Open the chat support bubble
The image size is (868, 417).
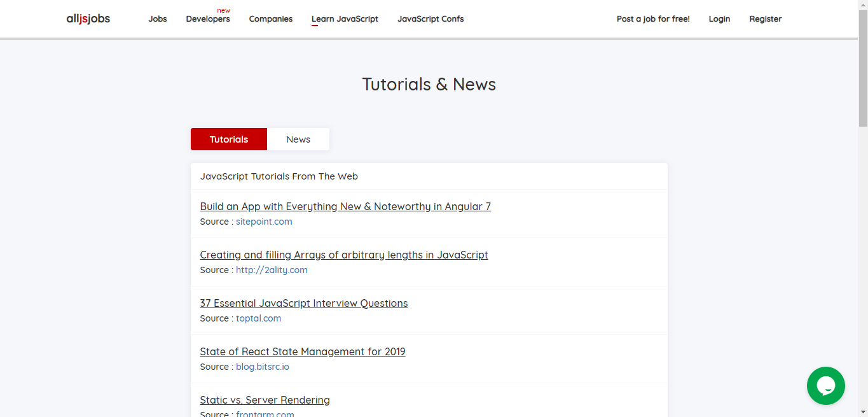[825, 386]
